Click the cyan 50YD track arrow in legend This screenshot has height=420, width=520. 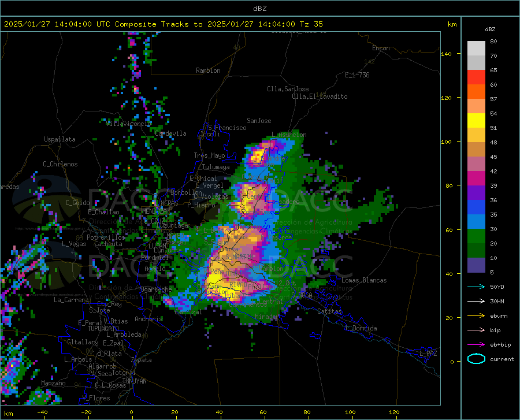pos(476,287)
